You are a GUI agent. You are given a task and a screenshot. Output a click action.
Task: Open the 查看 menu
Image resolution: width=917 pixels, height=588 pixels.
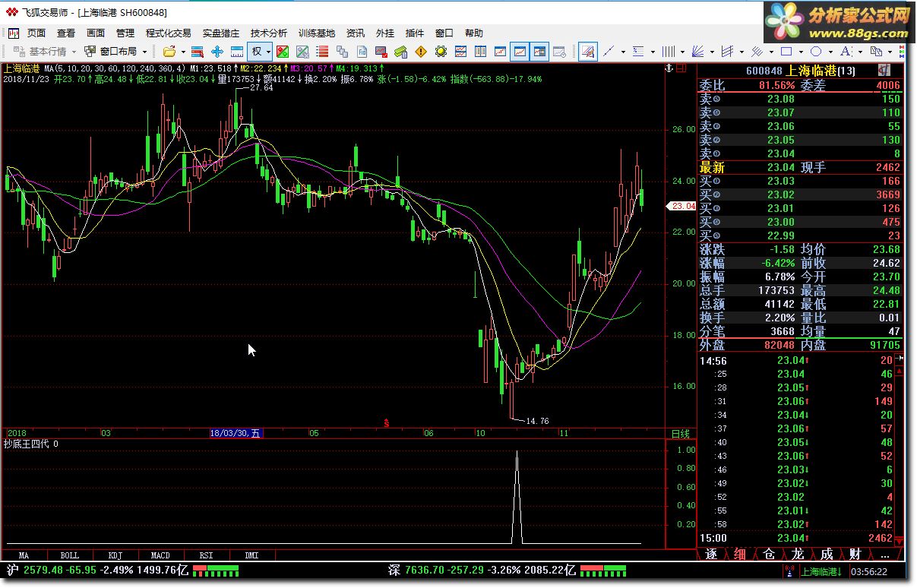(x=66, y=33)
